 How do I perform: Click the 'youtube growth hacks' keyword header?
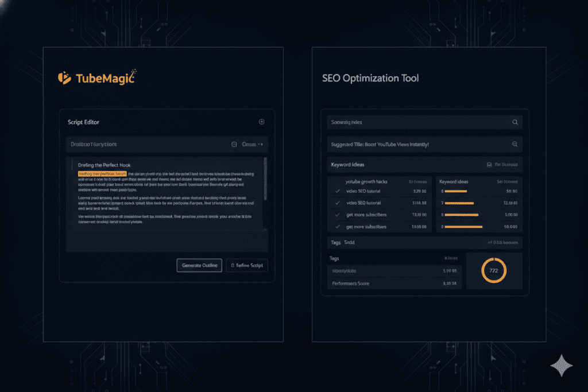click(x=366, y=182)
